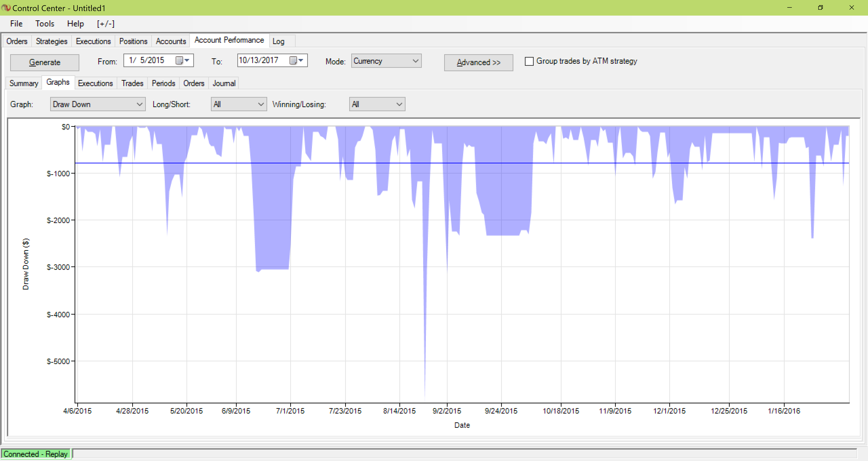Screen dimensions: 868x461
Task: Minimize the Control Center window
Action: pyautogui.click(x=789, y=7)
